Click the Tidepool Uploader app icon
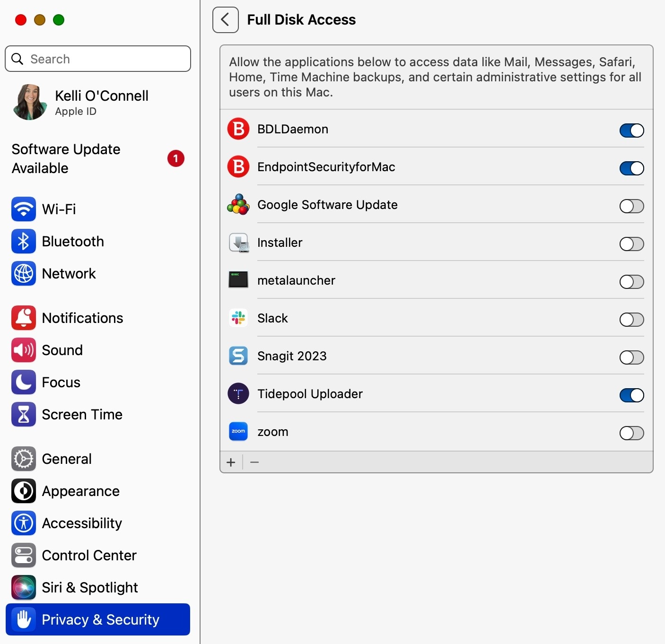 click(238, 393)
